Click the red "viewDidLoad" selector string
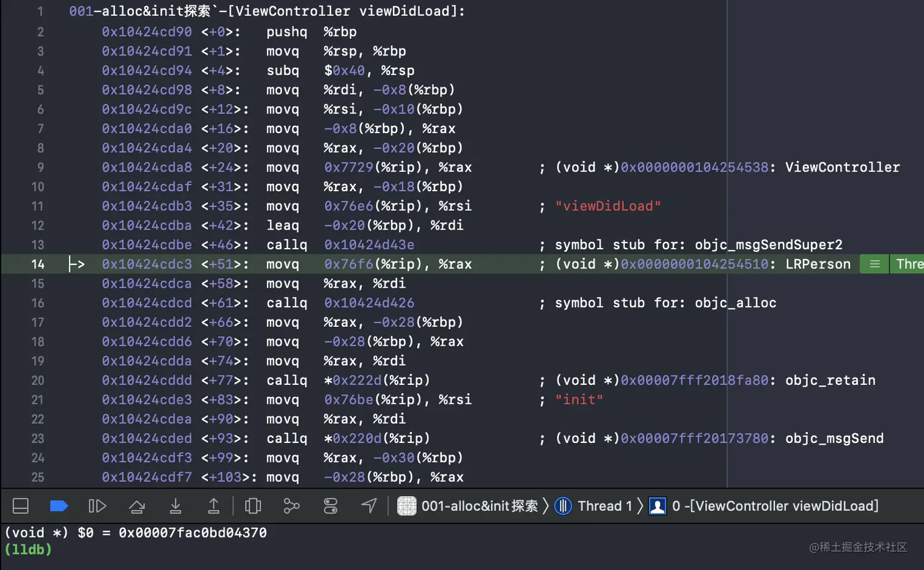 point(607,206)
